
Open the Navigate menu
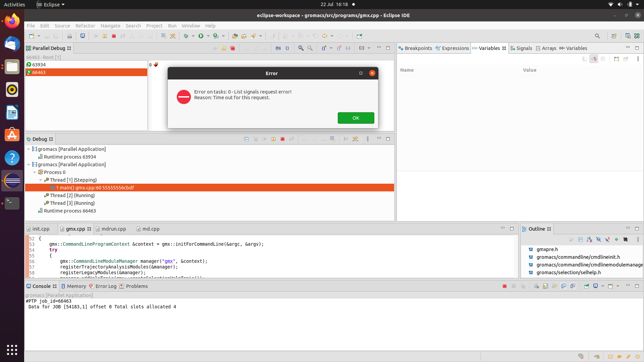click(110, 26)
